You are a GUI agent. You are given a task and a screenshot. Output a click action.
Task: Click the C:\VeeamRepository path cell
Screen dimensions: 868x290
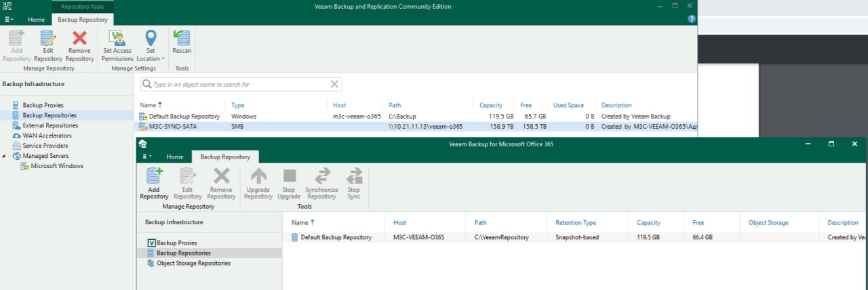pyautogui.click(x=500, y=237)
